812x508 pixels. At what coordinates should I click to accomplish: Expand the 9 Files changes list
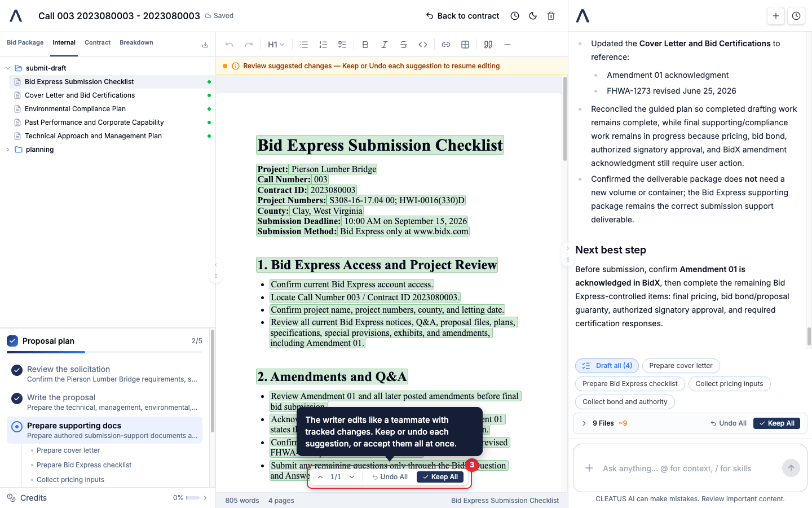[584, 423]
